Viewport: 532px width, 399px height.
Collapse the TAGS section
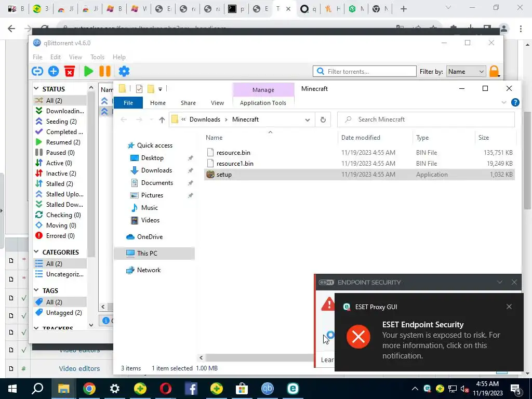tap(36, 290)
